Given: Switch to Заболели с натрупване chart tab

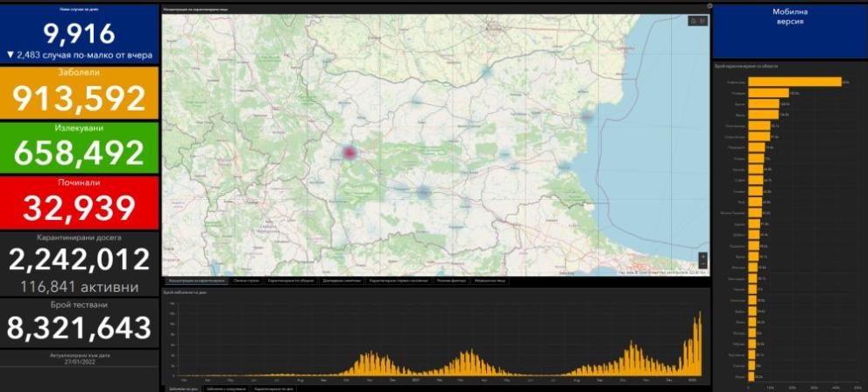Looking at the screenshot, I should pyautogui.click(x=226, y=387).
